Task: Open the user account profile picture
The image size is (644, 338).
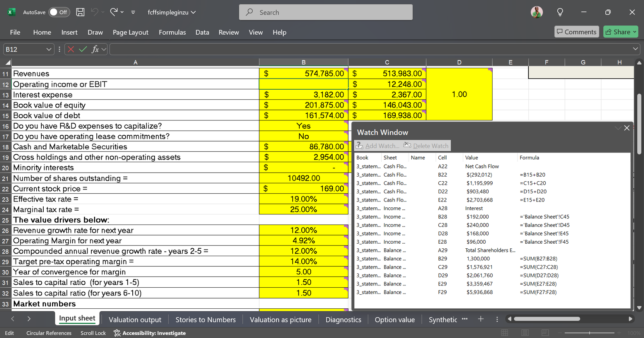Action: pyautogui.click(x=537, y=12)
